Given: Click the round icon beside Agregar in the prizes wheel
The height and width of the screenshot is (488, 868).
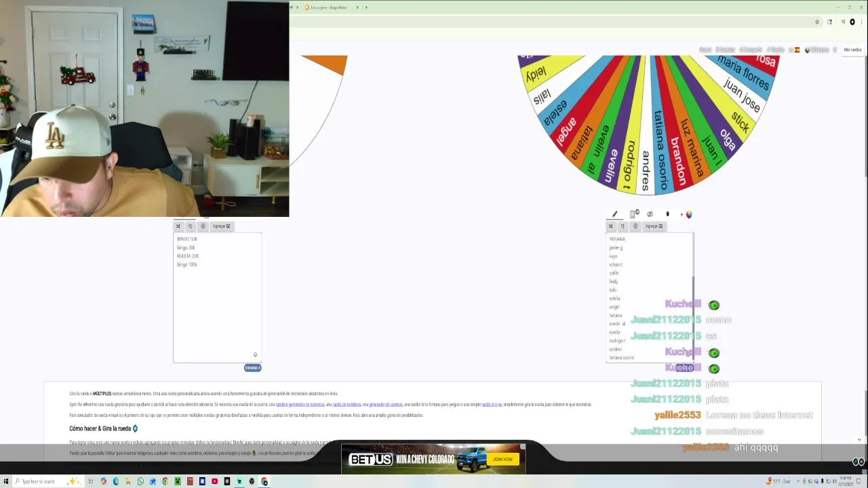Looking at the screenshot, I should pos(203,226).
